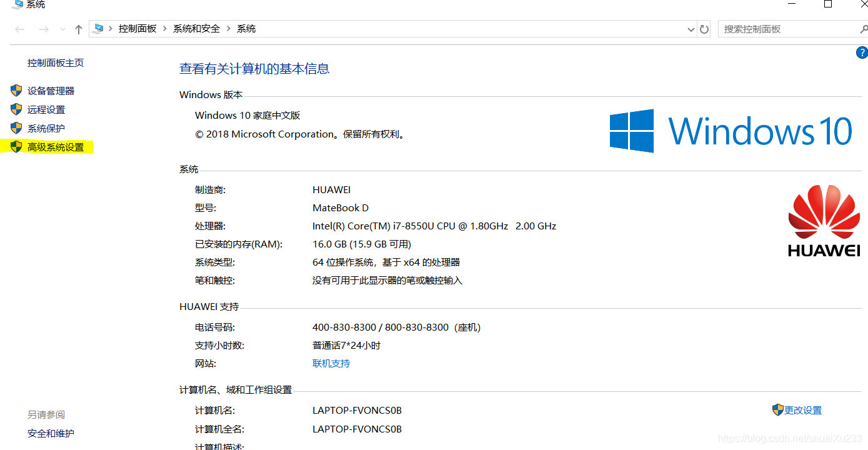Maximize the 系统 window
Screen dimensions: 868x450
tap(828, 4)
